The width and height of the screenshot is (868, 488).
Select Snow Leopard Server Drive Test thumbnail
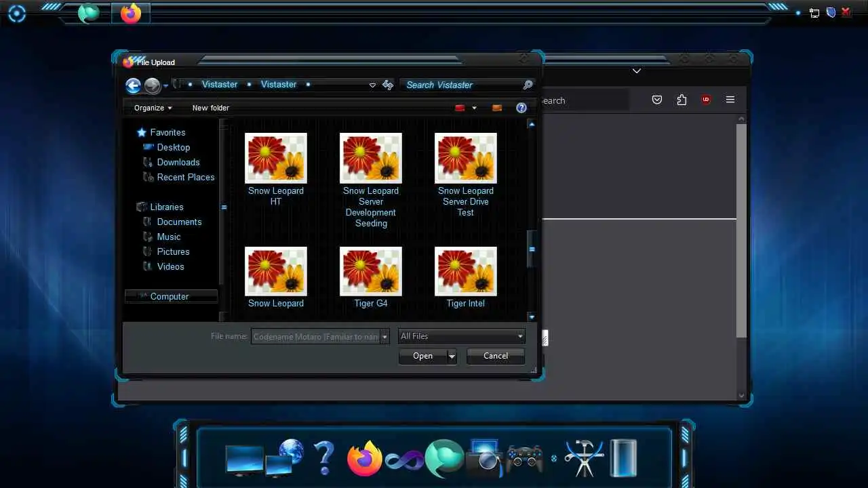point(466,158)
